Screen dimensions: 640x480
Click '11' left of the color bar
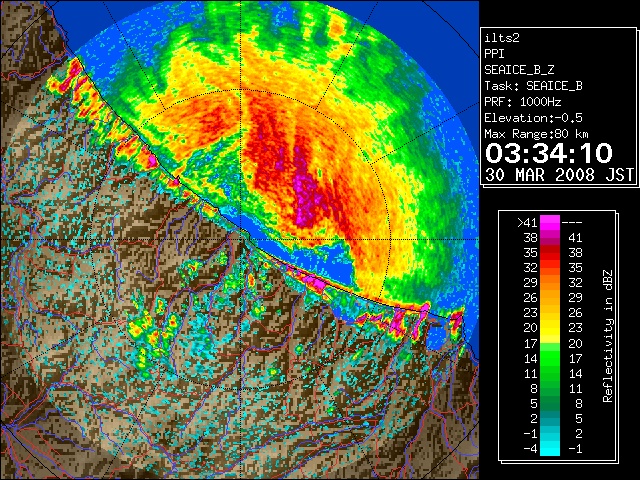point(531,373)
